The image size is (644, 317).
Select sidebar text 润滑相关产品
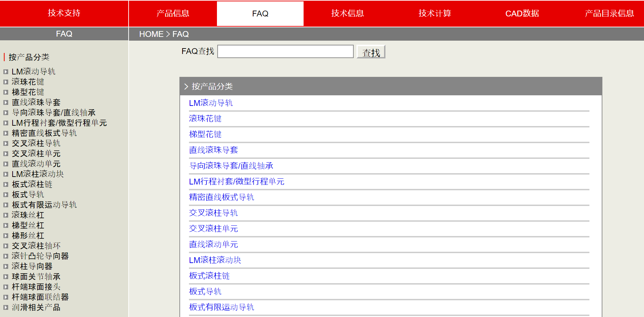click(x=36, y=307)
